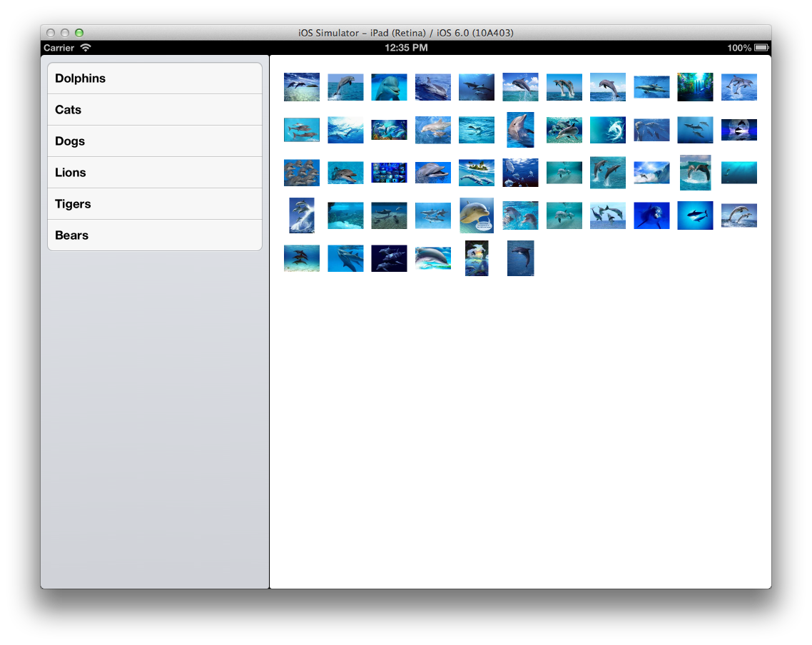Open the tall dolphin head close-up thumbnail
The image size is (812, 645).
[x=520, y=130]
